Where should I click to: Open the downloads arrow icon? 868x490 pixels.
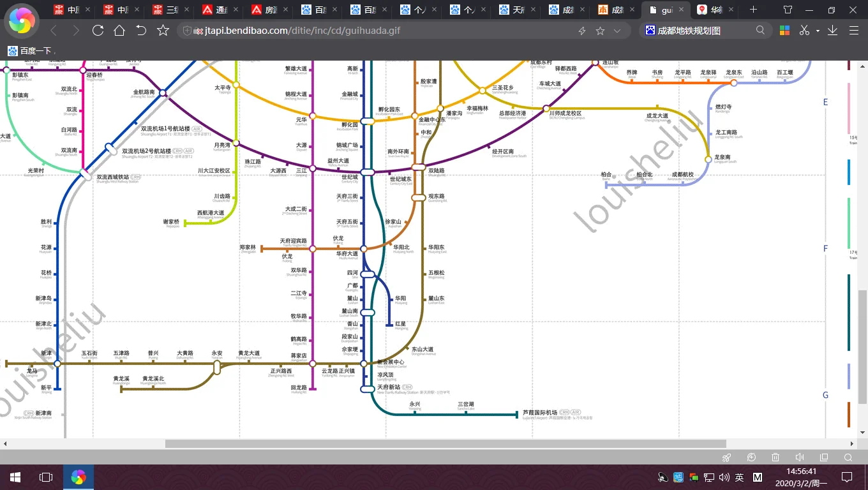tap(832, 31)
